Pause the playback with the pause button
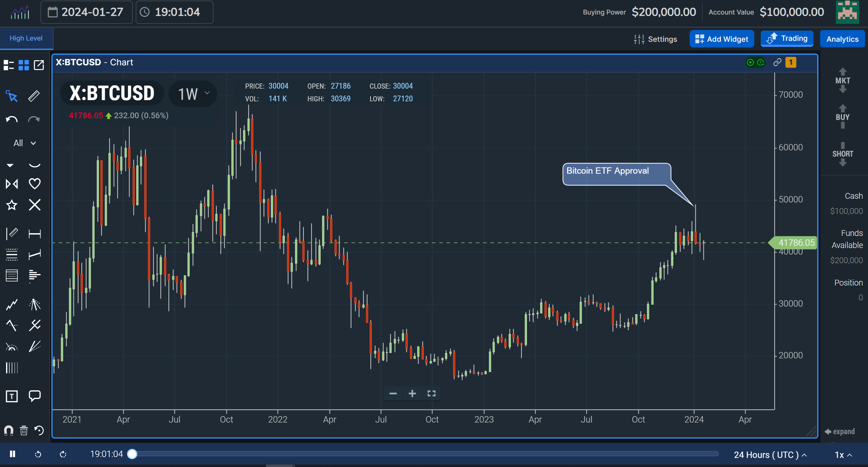 click(12, 454)
